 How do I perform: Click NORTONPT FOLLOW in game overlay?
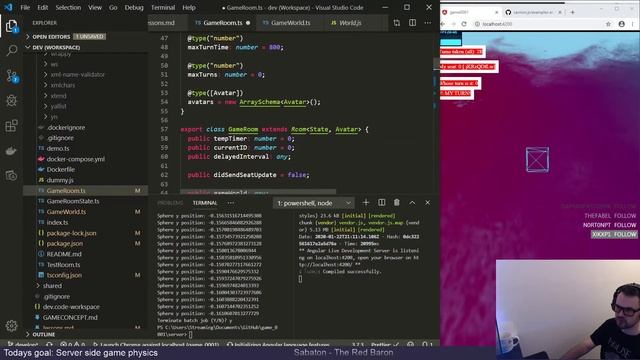609,225
